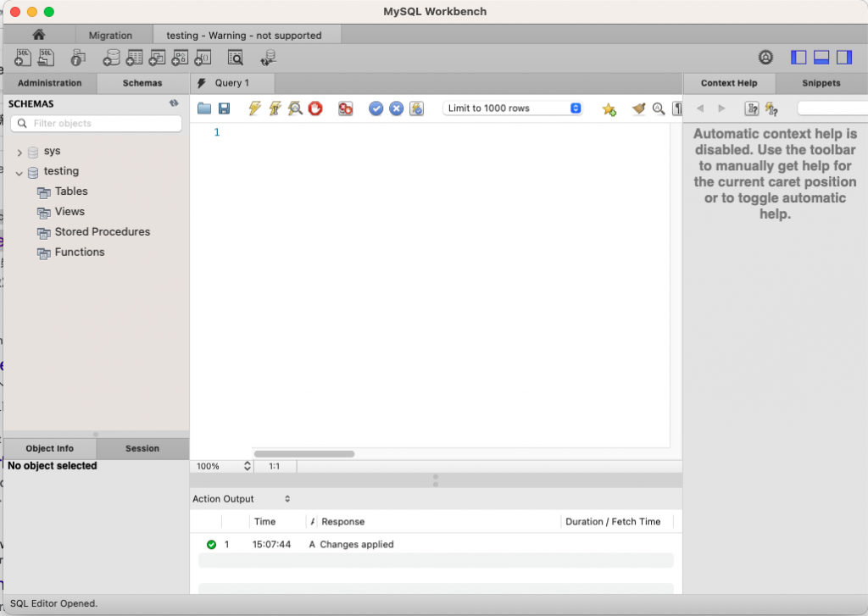Select the Query 1 tab
This screenshot has height=616, width=868.
[x=232, y=83]
